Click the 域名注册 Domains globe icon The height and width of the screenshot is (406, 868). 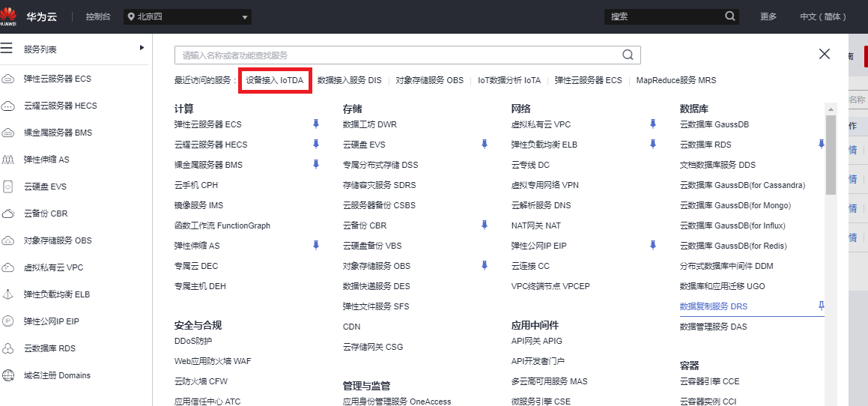point(7,375)
